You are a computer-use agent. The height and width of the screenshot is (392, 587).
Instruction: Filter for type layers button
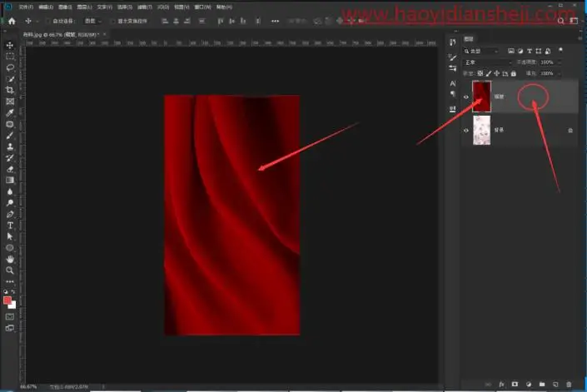pyautogui.click(x=530, y=51)
